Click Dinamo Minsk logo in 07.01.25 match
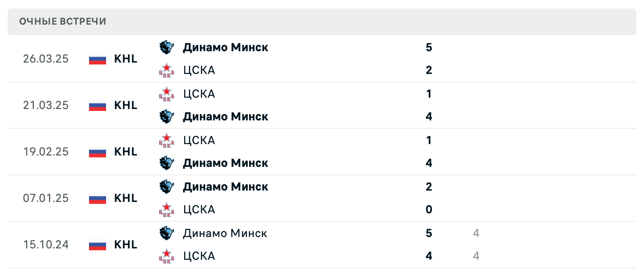 point(166,186)
